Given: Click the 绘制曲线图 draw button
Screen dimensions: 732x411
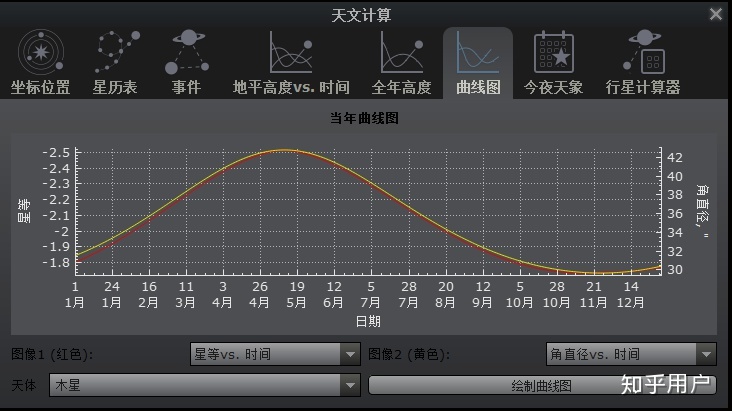Looking at the screenshot, I should pyautogui.click(x=542, y=386).
